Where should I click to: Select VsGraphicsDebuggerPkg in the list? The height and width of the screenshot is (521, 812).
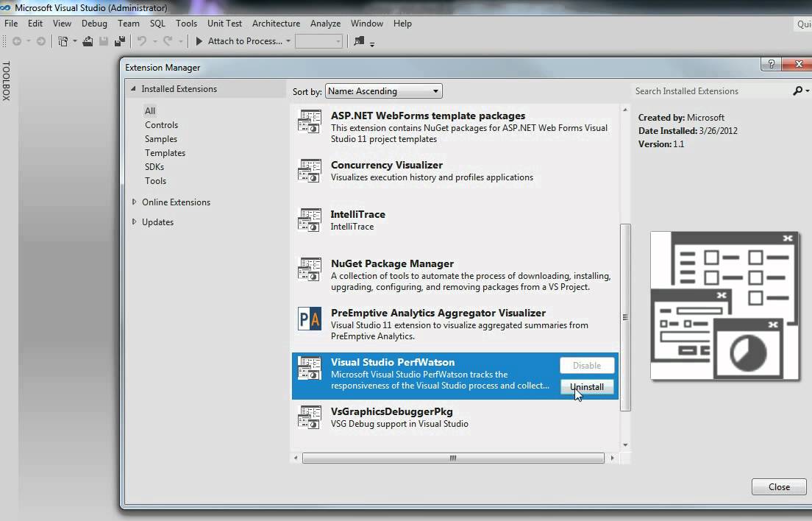(x=455, y=417)
